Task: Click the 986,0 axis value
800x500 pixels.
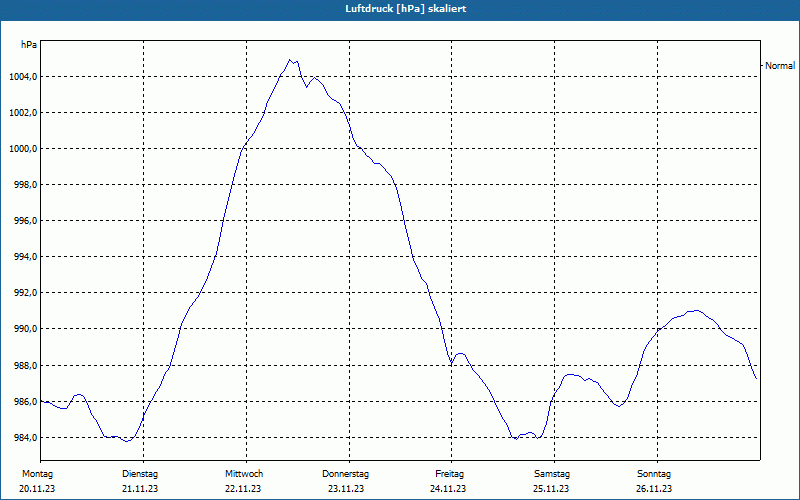Action: coord(25,402)
